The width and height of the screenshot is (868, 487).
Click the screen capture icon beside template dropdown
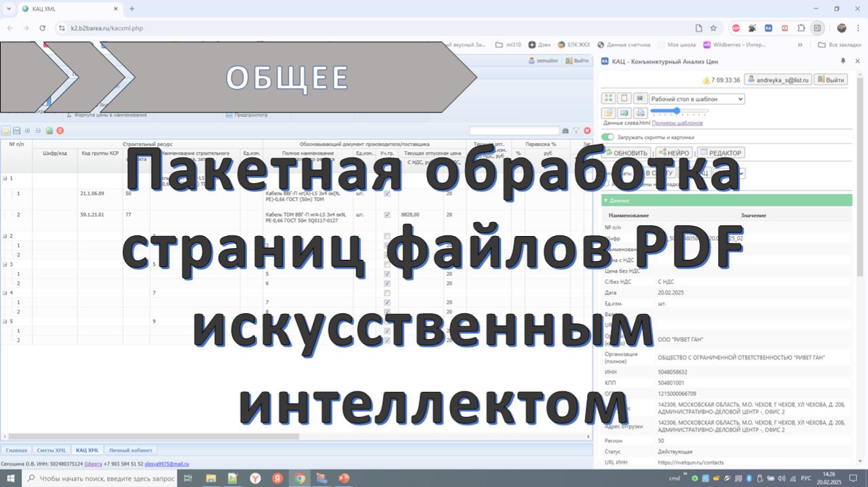[x=640, y=98]
